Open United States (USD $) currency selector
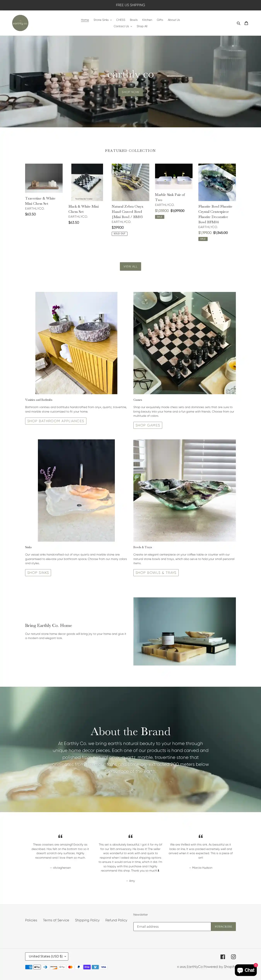 click(47, 956)
